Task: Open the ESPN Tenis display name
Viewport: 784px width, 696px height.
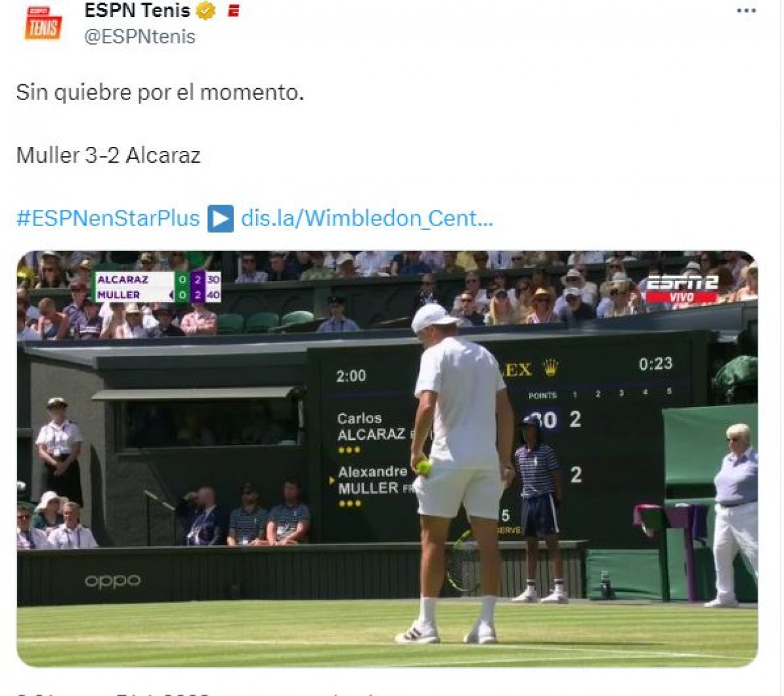Action: (x=137, y=10)
